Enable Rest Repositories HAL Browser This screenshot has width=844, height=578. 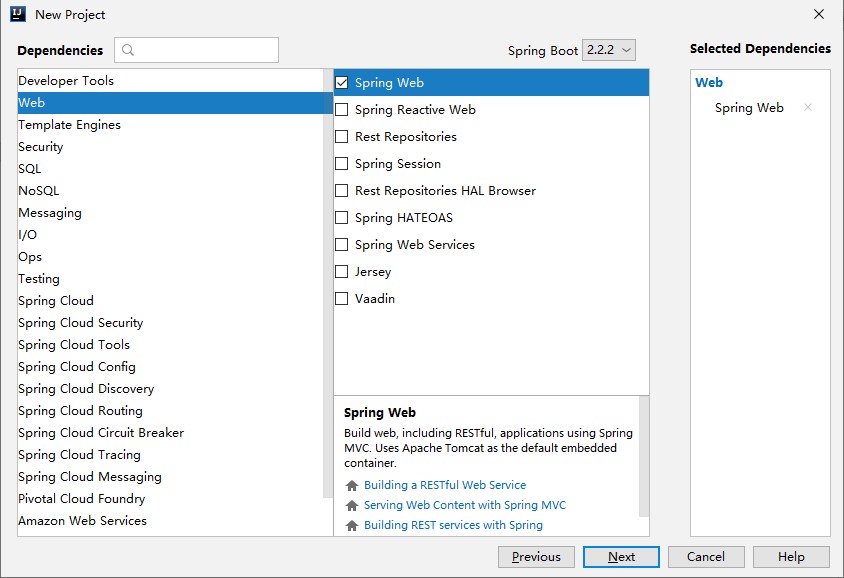[342, 190]
